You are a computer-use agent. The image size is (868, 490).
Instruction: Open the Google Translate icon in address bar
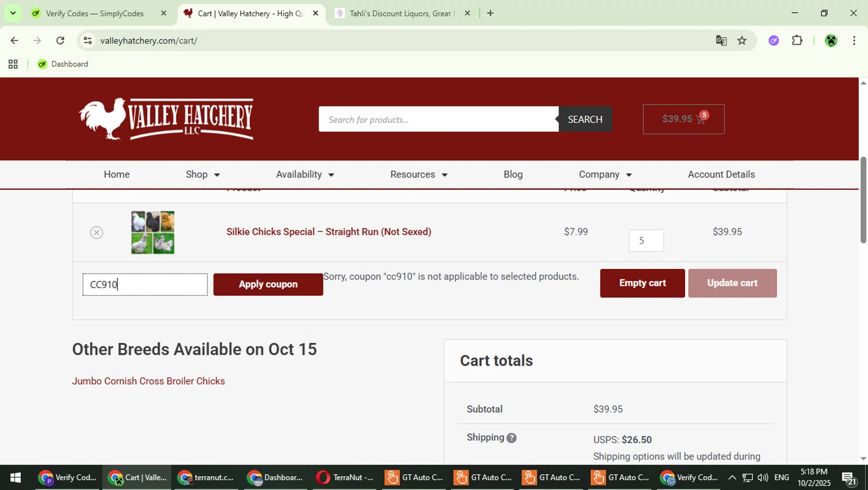coord(721,40)
